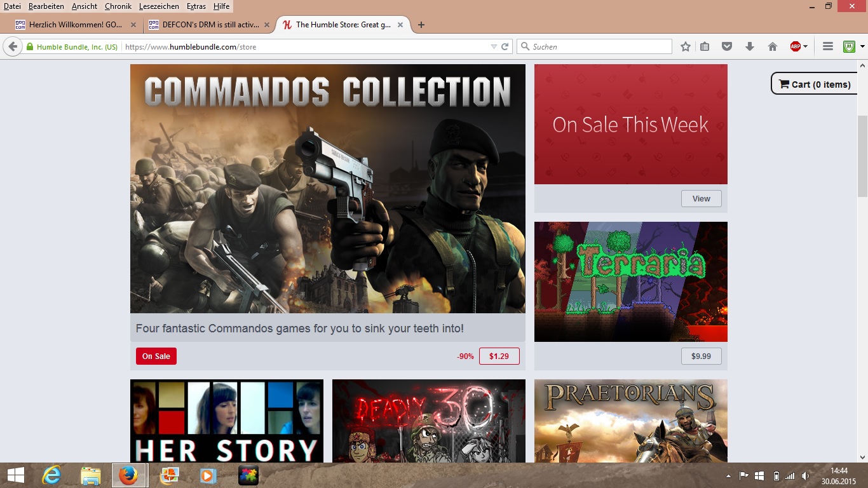Click the URL address field

(305, 46)
